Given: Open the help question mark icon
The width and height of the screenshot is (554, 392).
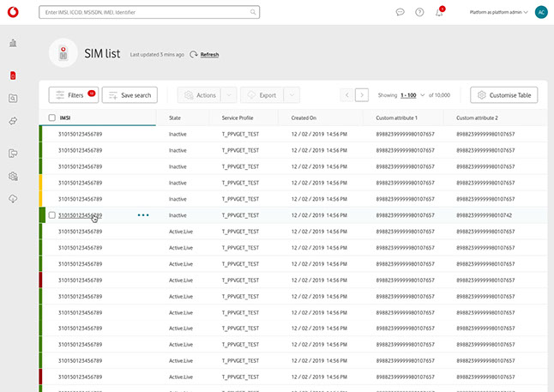Looking at the screenshot, I should click(x=419, y=12).
